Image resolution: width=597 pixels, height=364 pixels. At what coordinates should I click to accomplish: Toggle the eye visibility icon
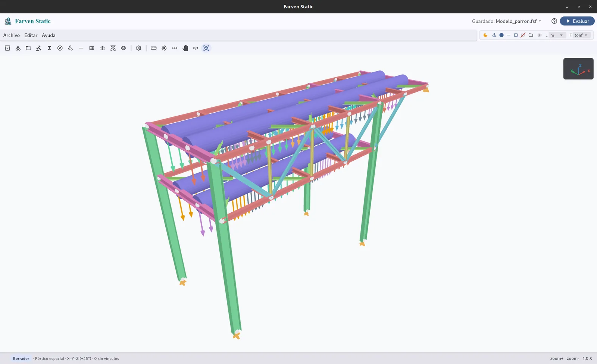tap(124, 48)
